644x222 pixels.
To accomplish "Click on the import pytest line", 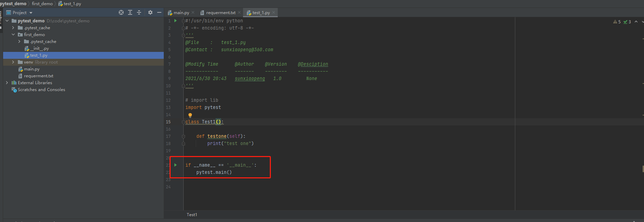I will coord(203,108).
